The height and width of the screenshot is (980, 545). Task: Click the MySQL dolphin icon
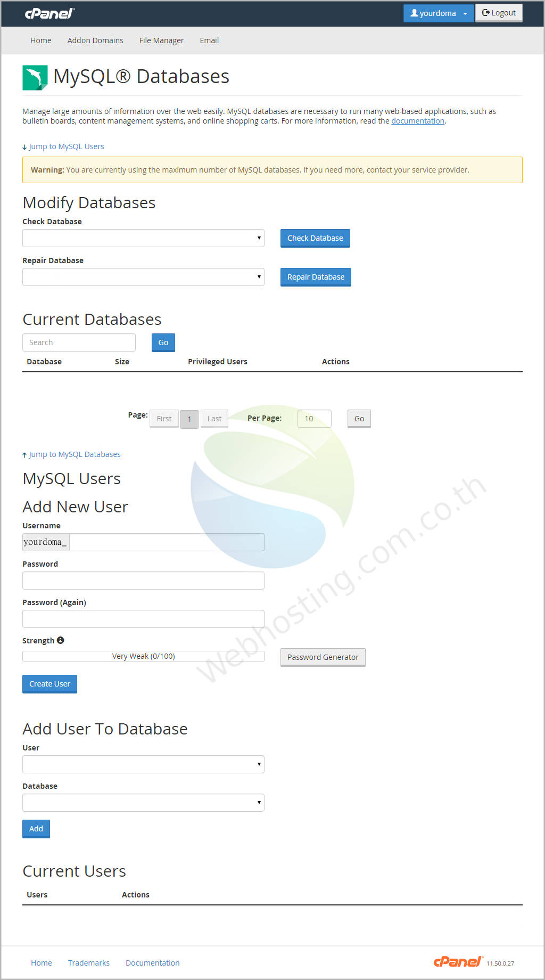(x=35, y=78)
